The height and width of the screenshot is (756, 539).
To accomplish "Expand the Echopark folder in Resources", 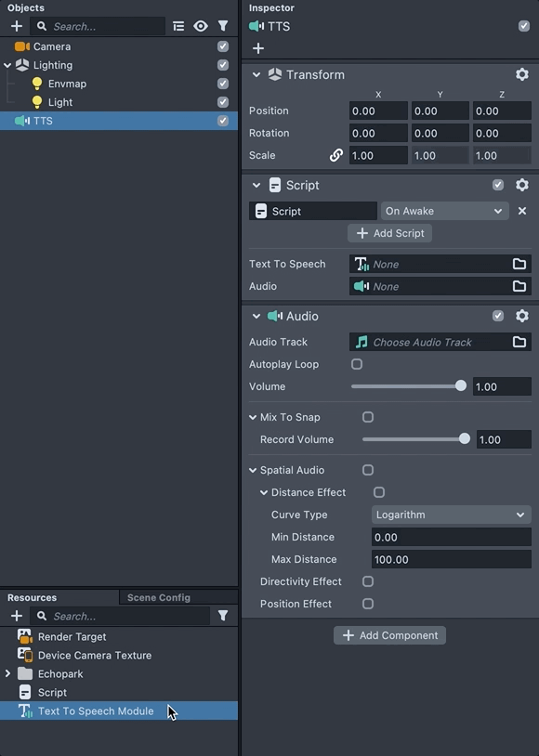I will pyautogui.click(x=7, y=673).
